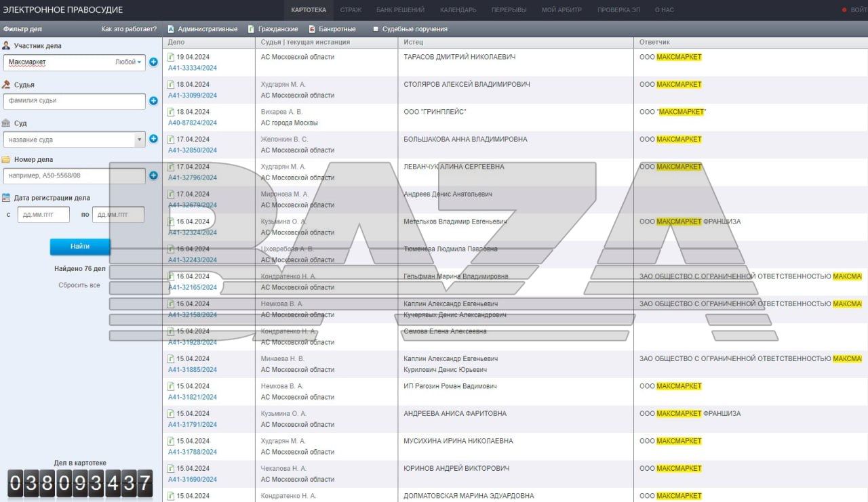Open case link A40-87824/2024

click(193, 123)
